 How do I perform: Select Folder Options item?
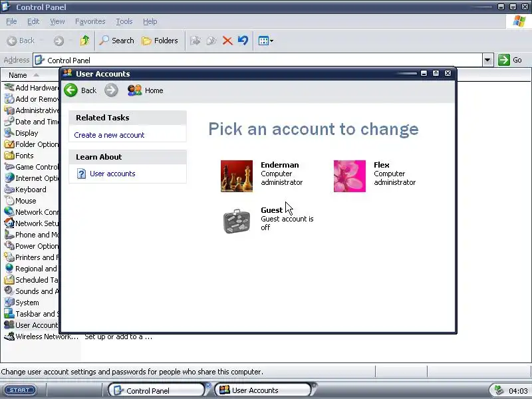click(x=31, y=144)
